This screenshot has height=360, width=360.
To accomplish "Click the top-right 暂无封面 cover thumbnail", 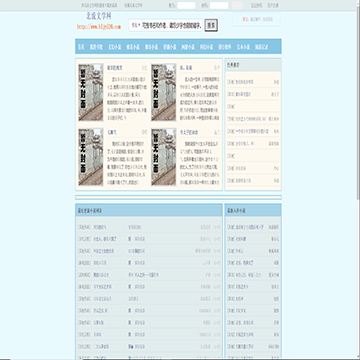I will [164, 92].
